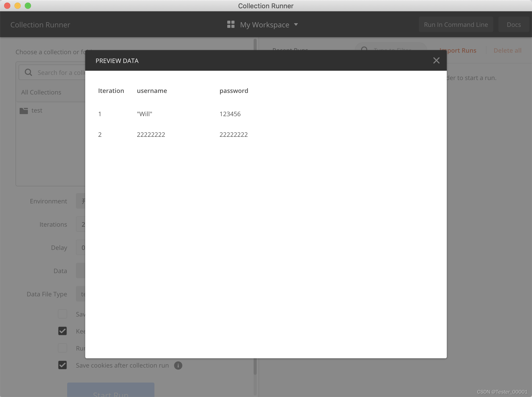The image size is (532, 397).
Task: Click the Import Runs link
Action: point(461,51)
